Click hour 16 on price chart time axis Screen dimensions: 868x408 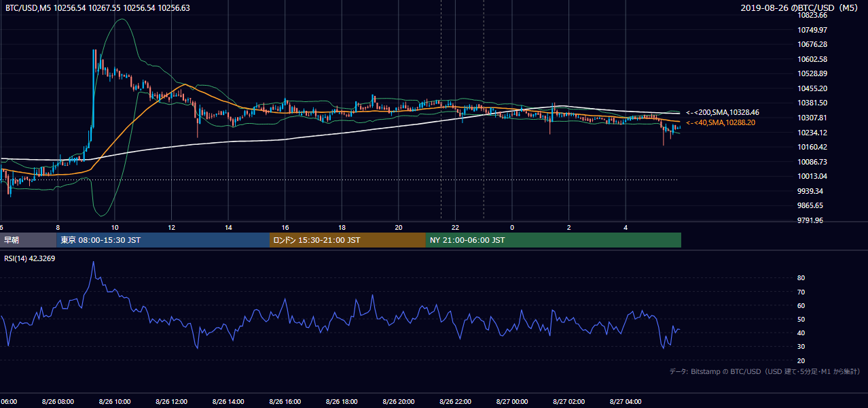285,228
